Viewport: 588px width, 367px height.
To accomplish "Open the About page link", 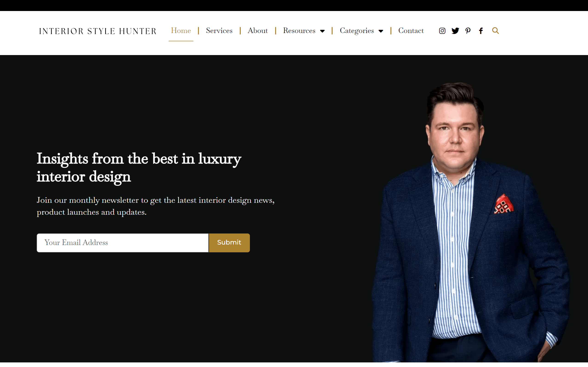I will click(257, 31).
